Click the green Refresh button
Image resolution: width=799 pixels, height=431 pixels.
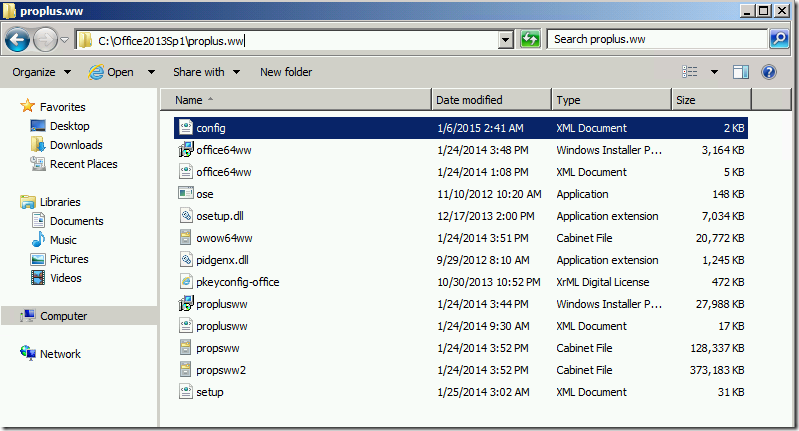(530, 40)
